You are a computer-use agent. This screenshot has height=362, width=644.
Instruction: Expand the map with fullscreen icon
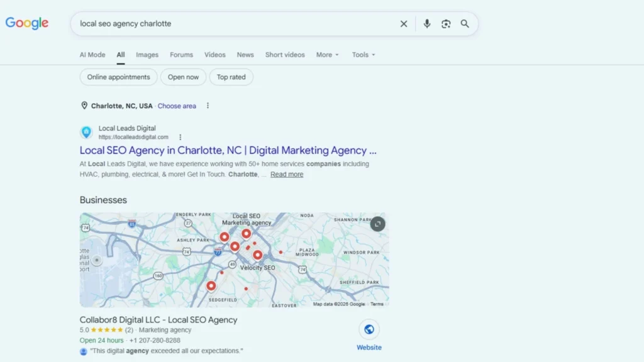(x=377, y=224)
